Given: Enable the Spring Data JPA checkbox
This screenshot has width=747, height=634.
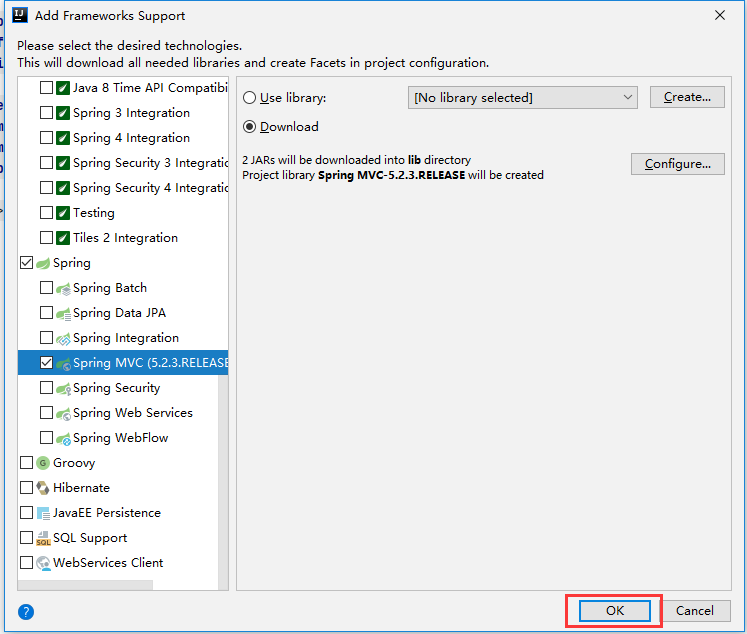Looking at the screenshot, I should (x=46, y=312).
